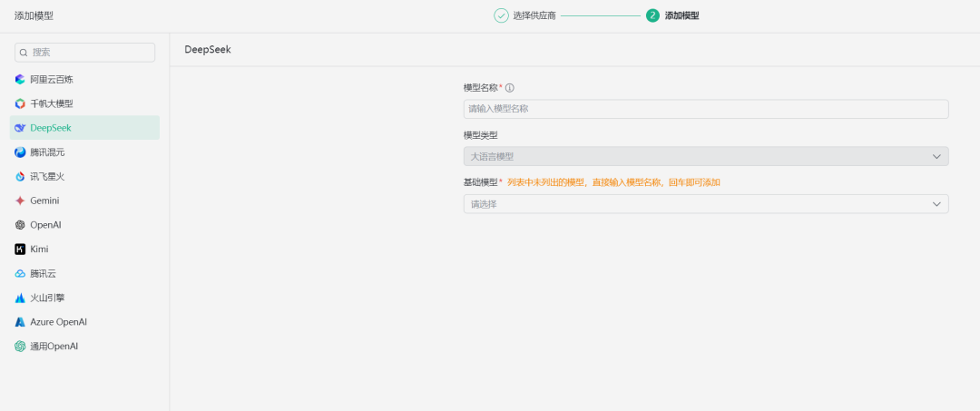Click the 模型类型 field label
This screenshot has height=411, width=980.
click(481, 135)
